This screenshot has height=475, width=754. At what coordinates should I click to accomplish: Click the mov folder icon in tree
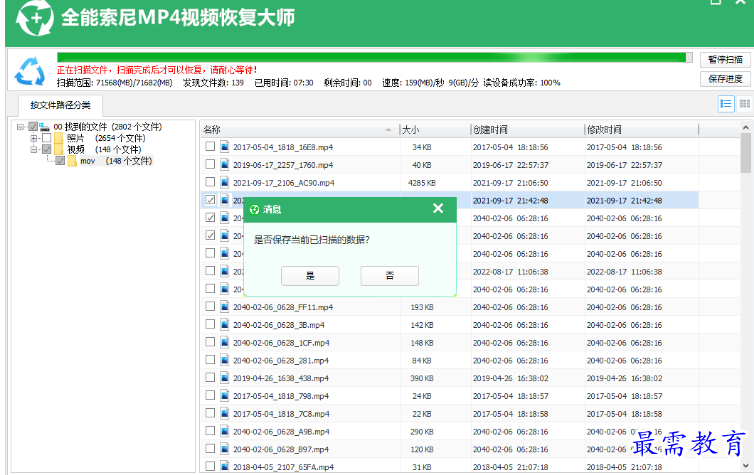pyautogui.click(x=72, y=161)
